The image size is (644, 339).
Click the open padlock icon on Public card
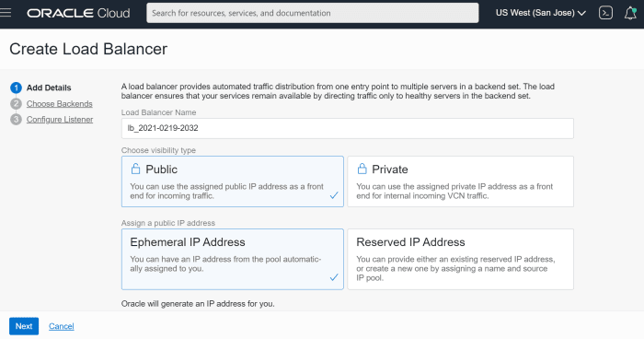pyautogui.click(x=135, y=169)
